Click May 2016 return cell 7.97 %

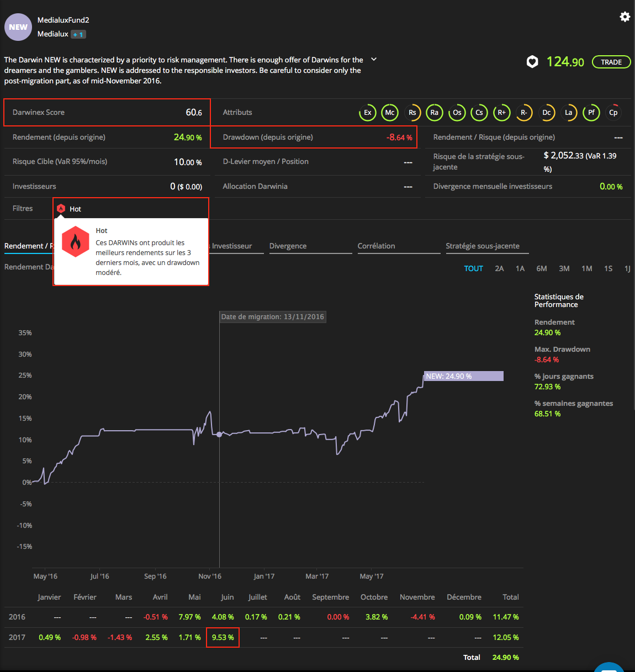(189, 617)
